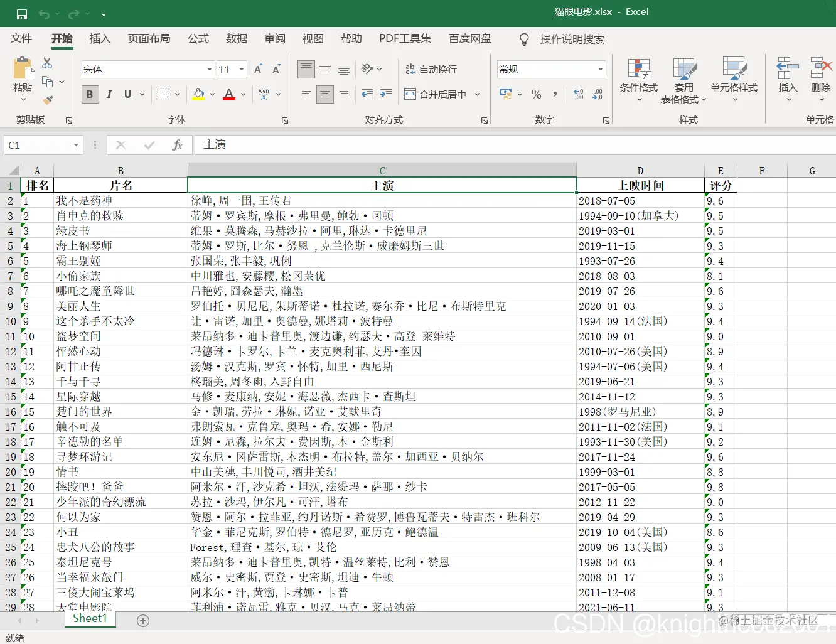Click the 自动换行 wrap text button
836x644 pixels.
pos(432,69)
